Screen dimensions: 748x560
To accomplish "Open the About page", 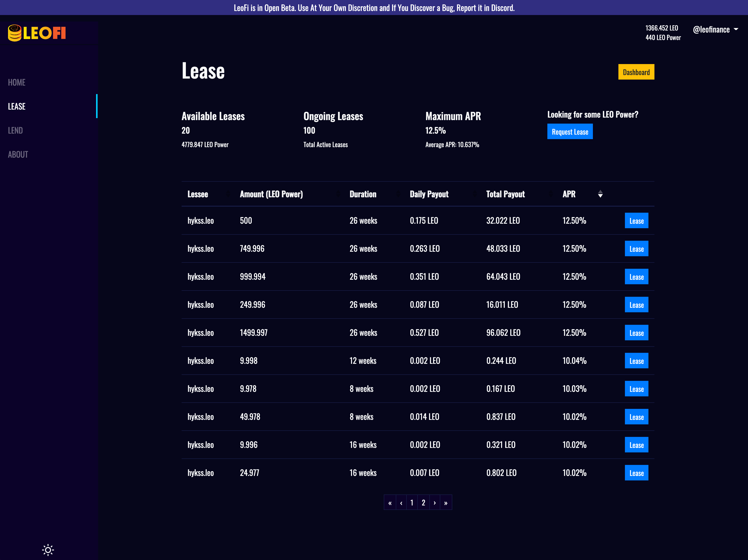I will pos(18,155).
